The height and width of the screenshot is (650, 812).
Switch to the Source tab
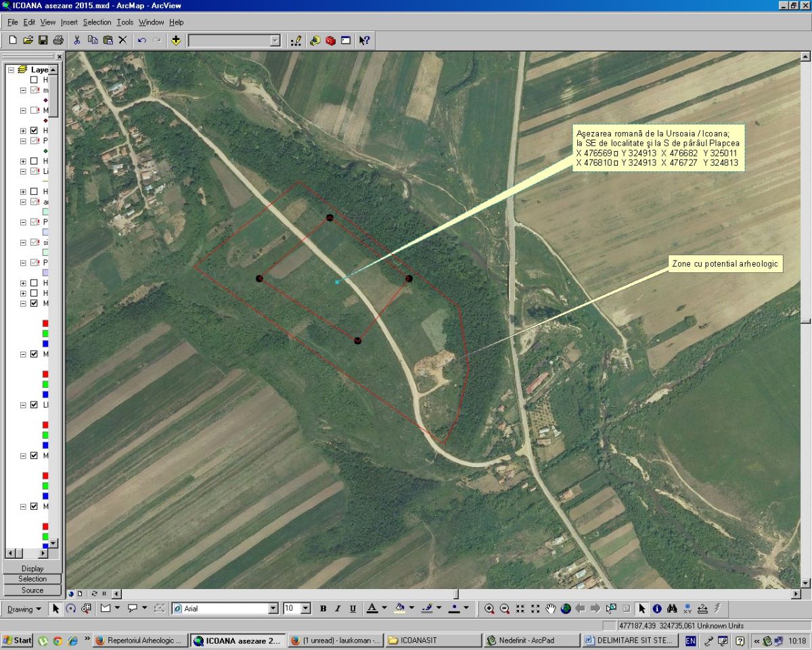32,590
